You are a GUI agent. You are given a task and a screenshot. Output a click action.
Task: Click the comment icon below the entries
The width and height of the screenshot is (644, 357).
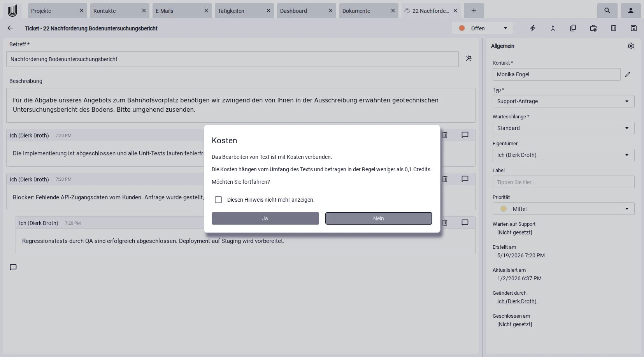[13, 267]
